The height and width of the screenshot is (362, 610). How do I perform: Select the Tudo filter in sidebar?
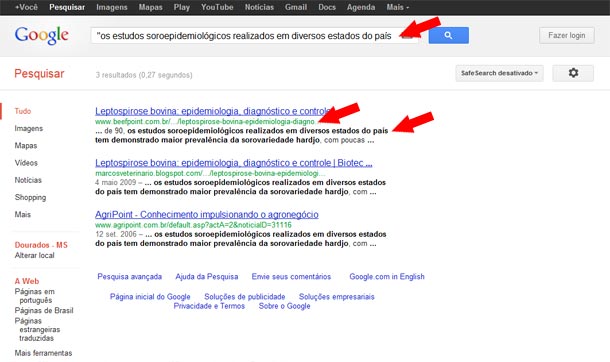(x=23, y=111)
